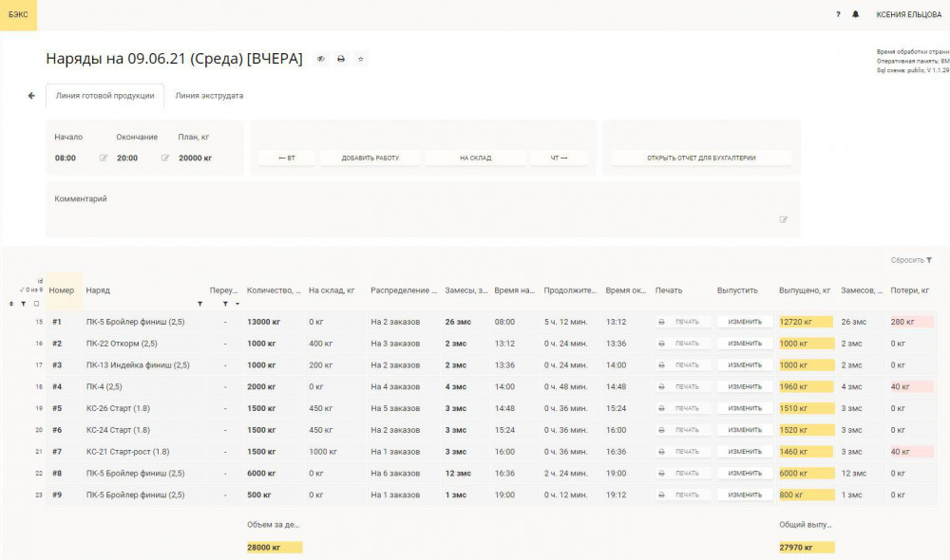Screen dimensions: 950x560
Task: Click the На склад button
Action: 476,158
